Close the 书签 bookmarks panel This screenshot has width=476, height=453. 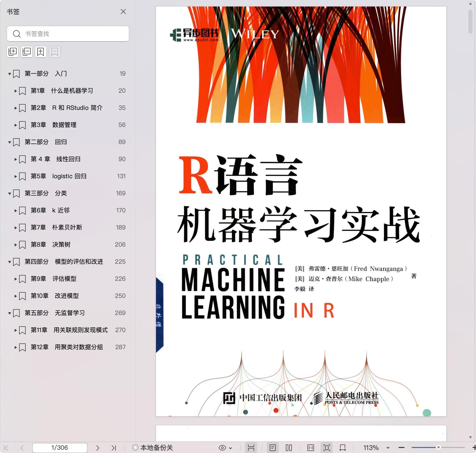click(x=123, y=12)
